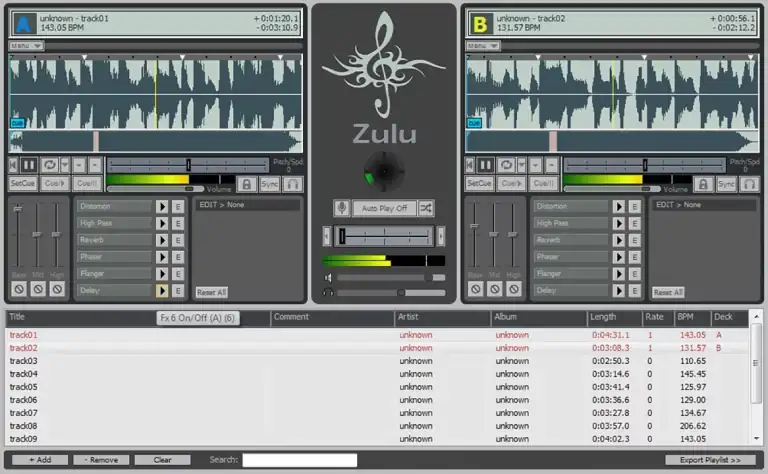Click Cue play button on Deck A

55,184
